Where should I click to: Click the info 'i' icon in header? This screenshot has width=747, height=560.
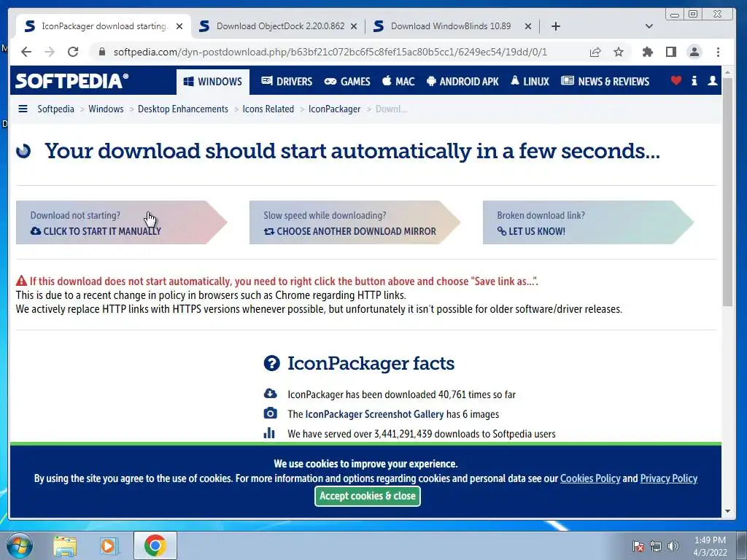694,80
